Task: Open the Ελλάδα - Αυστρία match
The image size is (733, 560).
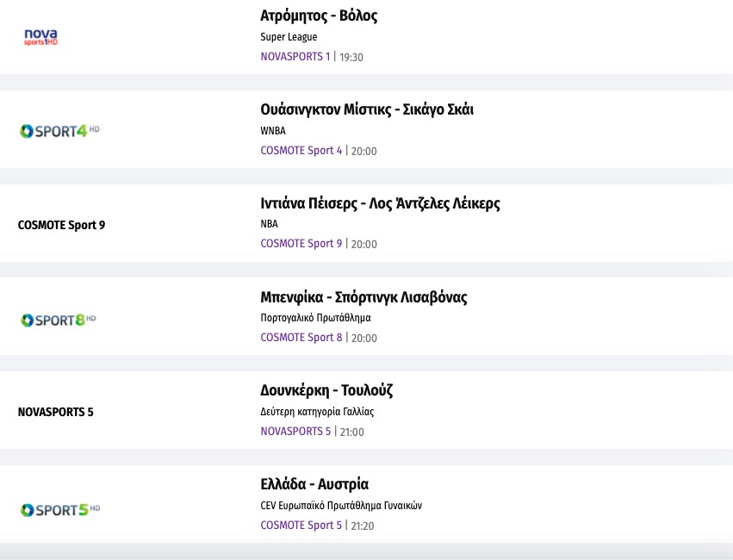Action: [x=314, y=484]
